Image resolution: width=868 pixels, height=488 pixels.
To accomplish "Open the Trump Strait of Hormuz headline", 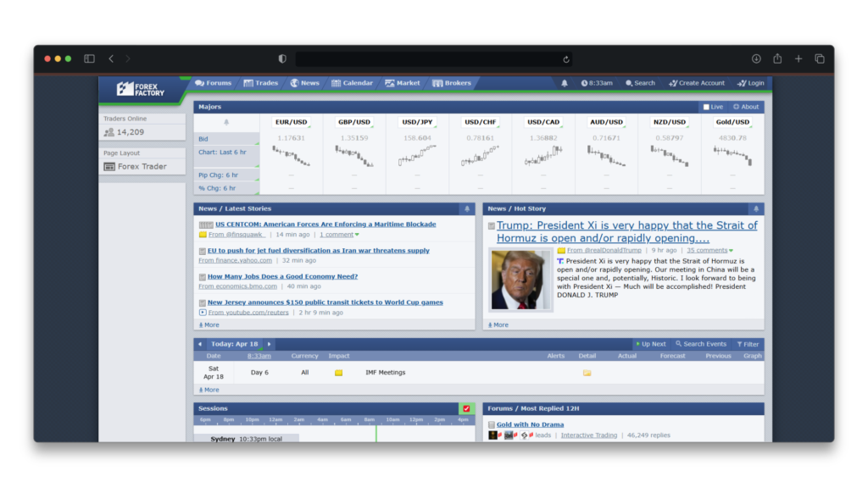I will [626, 232].
